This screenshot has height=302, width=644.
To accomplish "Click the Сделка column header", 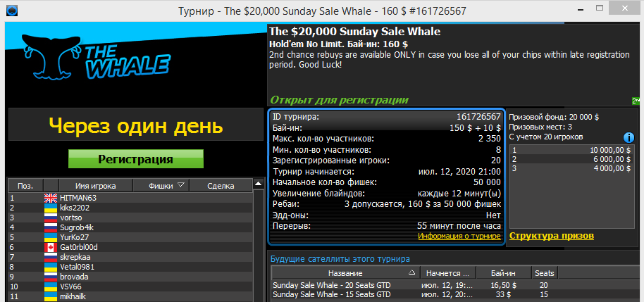I will [x=225, y=186].
